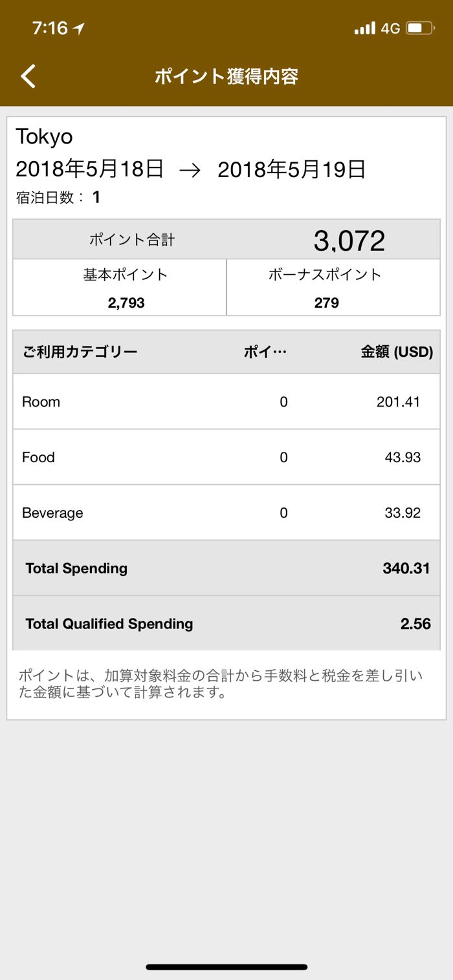Tap the ご利用カテゴリー column header
Viewport: 453px width, 980px height.
(80, 352)
